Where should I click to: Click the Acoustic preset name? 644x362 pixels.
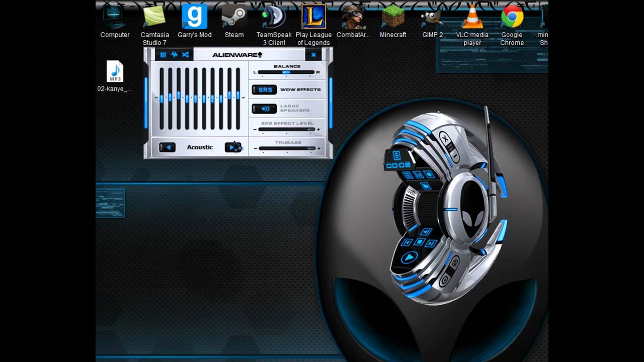[x=200, y=147]
